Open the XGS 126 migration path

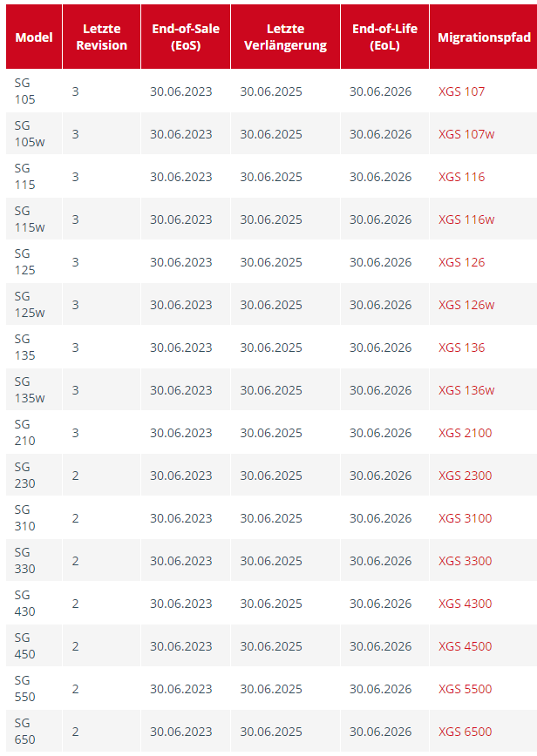[461, 262]
